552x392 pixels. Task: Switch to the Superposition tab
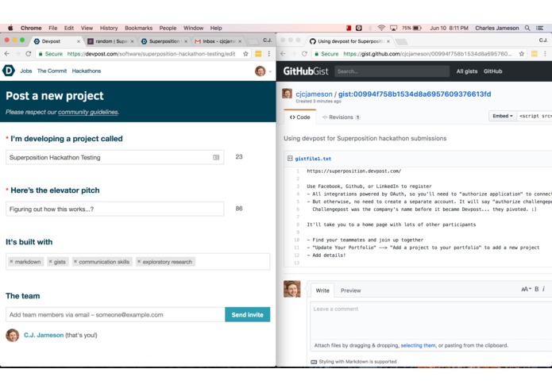[164, 41]
